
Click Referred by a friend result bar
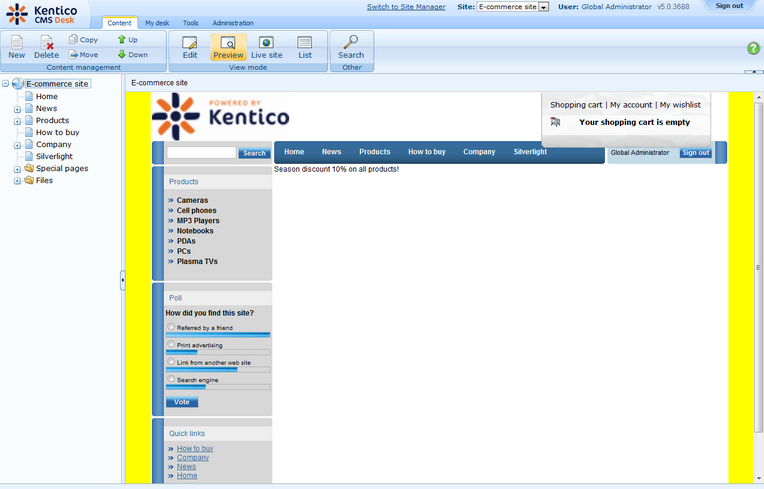(x=218, y=335)
